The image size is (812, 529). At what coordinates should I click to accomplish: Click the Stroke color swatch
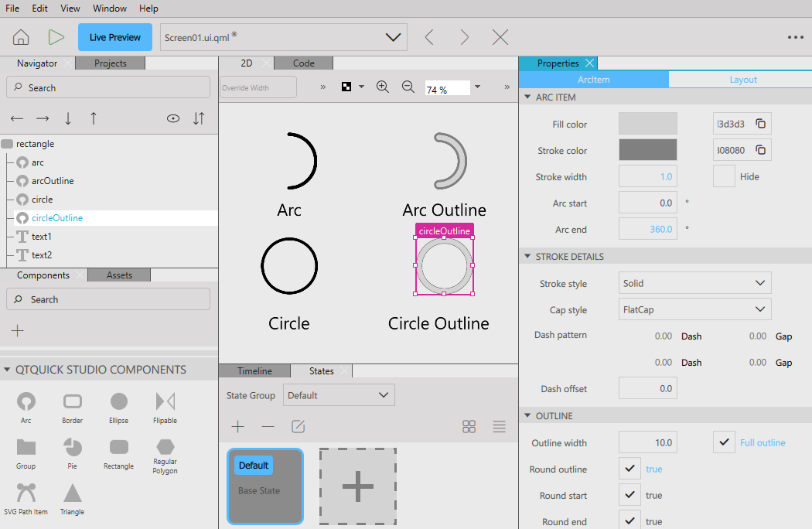(x=647, y=150)
